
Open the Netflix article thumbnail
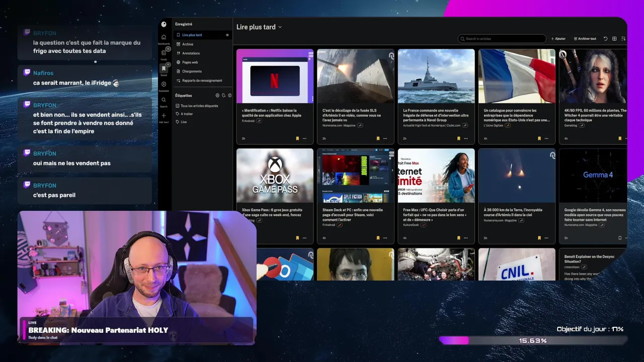tap(275, 76)
